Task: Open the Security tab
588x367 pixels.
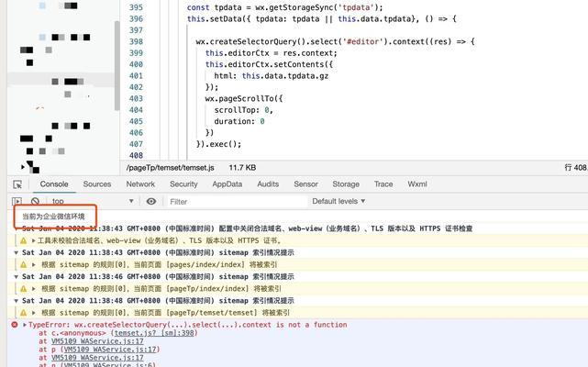Action: pos(183,184)
